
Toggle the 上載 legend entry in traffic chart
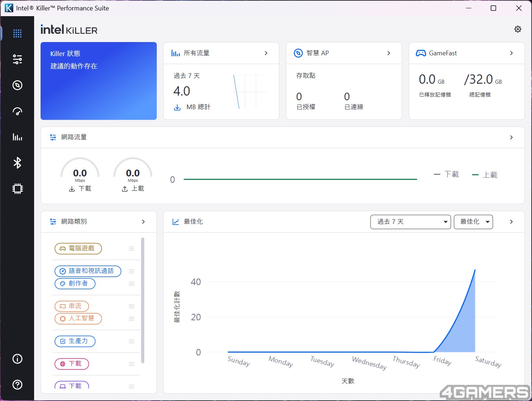pyautogui.click(x=485, y=175)
